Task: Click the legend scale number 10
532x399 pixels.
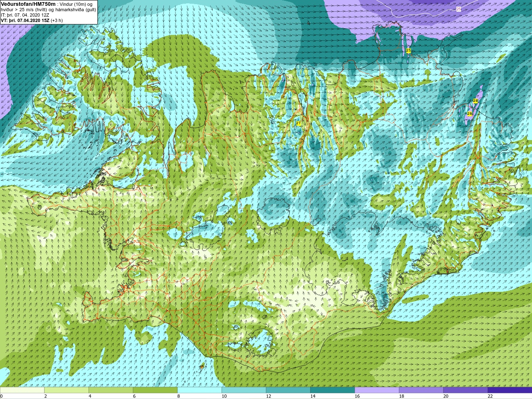Action: 224,396
